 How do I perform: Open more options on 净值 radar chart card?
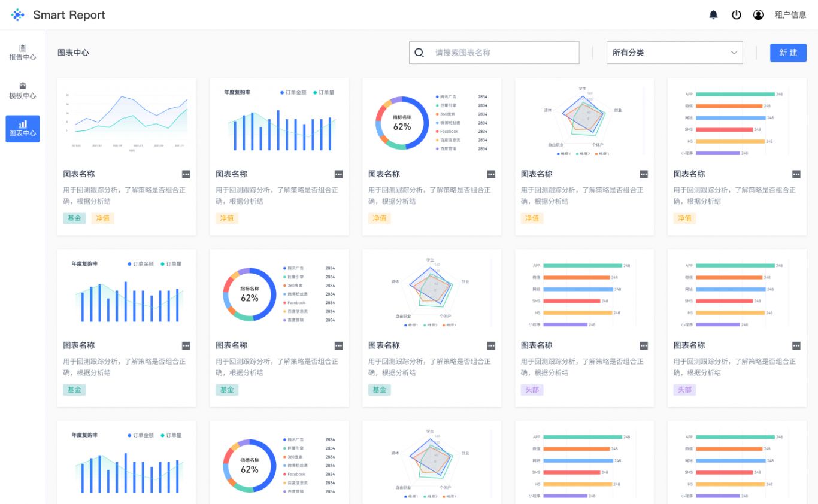(x=644, y=174)
